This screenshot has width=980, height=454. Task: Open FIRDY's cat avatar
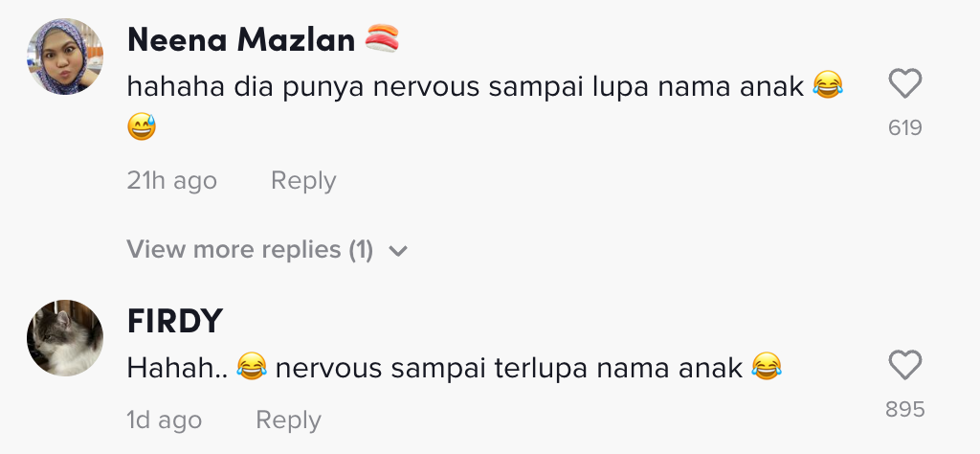65,337
